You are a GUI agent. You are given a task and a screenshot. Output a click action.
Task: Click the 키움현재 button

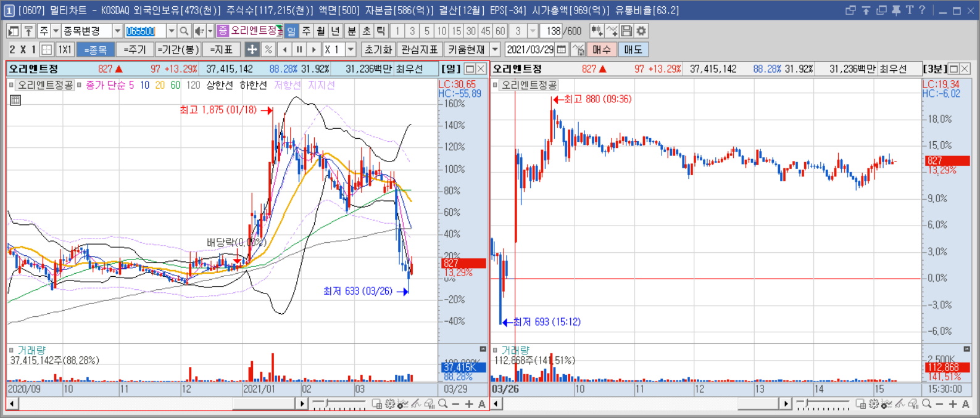[x=467, y=49]
